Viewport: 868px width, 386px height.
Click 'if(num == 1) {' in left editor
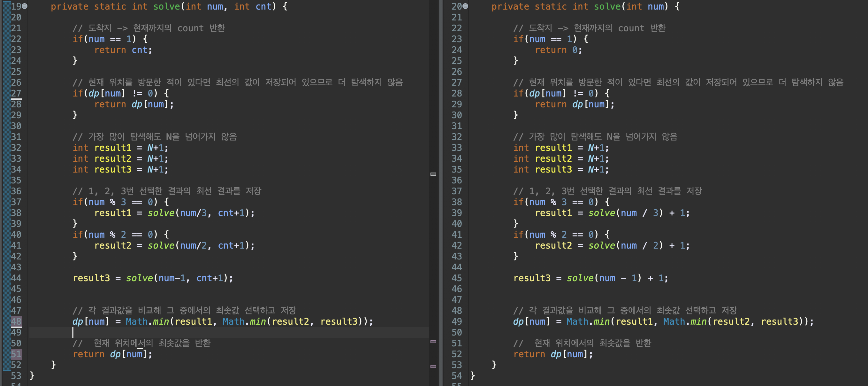pyautogui.click(x=110, y=39)
